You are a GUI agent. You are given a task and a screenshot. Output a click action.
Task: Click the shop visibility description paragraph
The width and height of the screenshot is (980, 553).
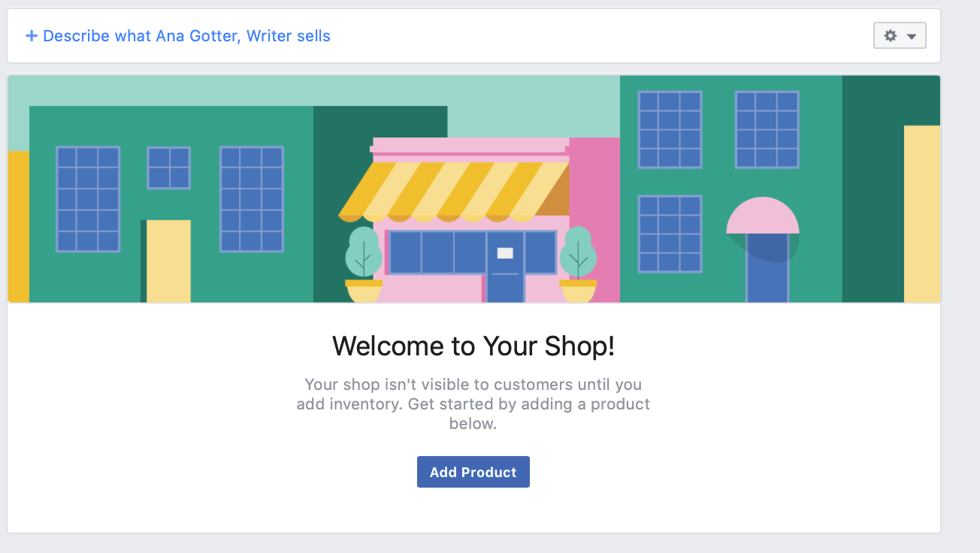(473, 403)
